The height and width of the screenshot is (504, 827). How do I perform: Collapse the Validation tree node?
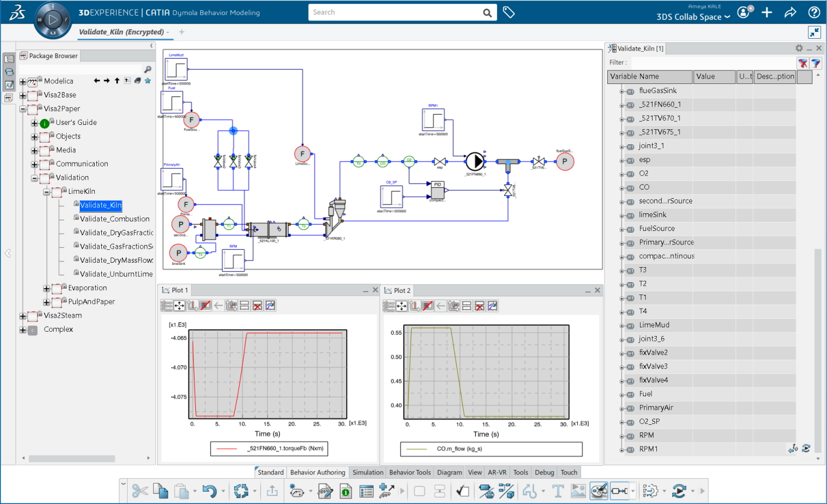point(34,178)
